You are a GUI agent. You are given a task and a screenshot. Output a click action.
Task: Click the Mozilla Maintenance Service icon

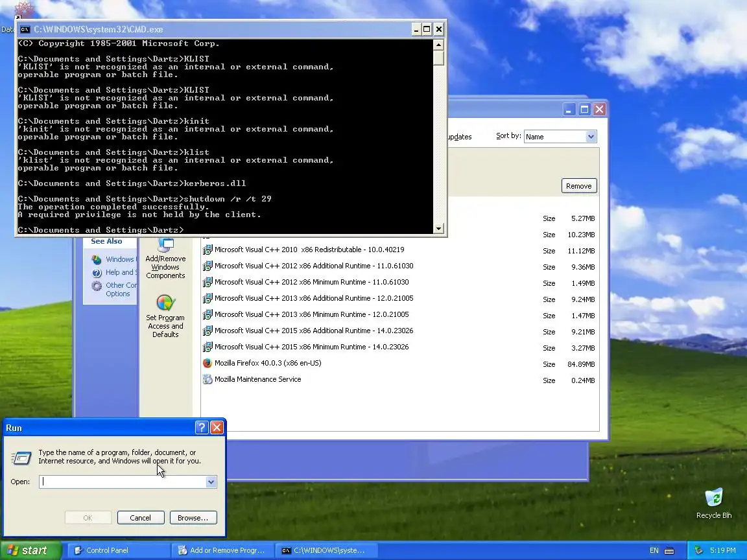click(207, 379)
